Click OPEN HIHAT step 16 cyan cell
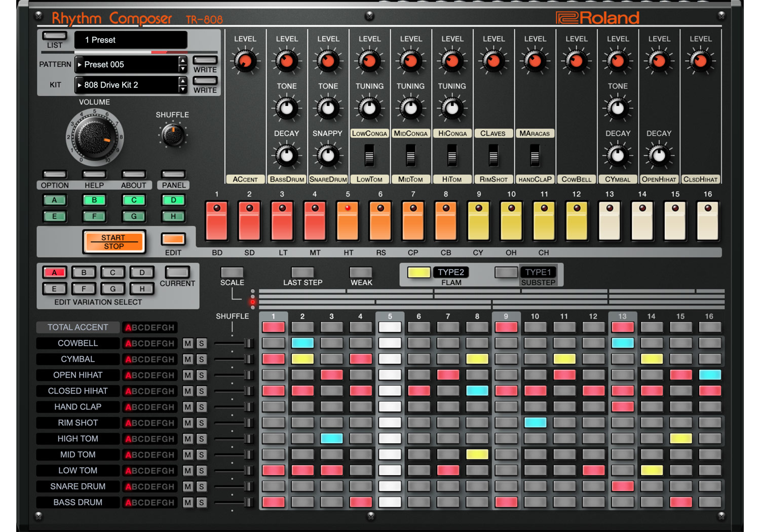The image size is (760, 532). pos(710,375)
